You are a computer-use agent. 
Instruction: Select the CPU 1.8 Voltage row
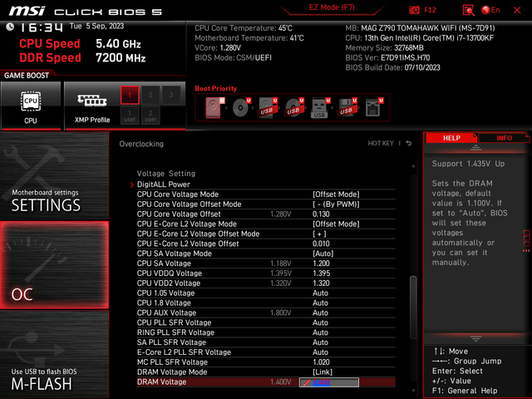coord(266,303)
